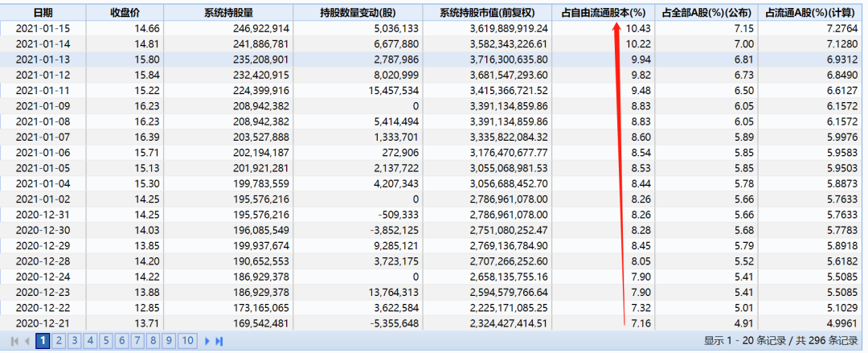The width and height of the screenshot is (868, 353).
Task: Select the 2021-01-15 date cell
Action: [43, 28]
